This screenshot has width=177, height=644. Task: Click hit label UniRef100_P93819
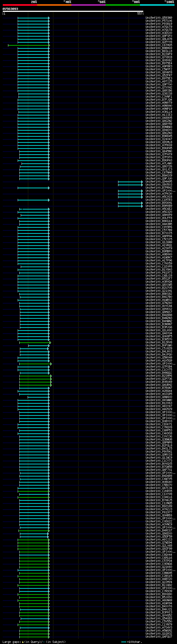point(159,24)
